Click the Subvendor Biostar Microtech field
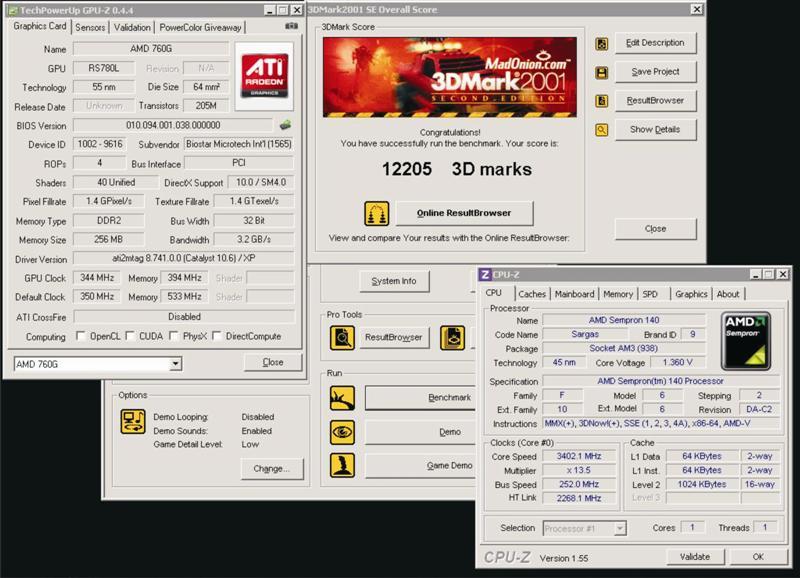800x578 pixels. (239, 144)
